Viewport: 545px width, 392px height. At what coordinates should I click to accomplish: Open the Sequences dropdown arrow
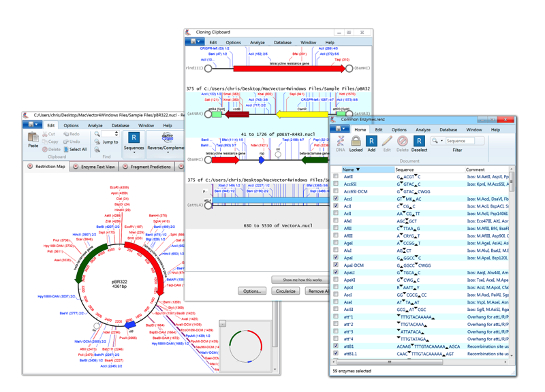click(x=134, y=152)
